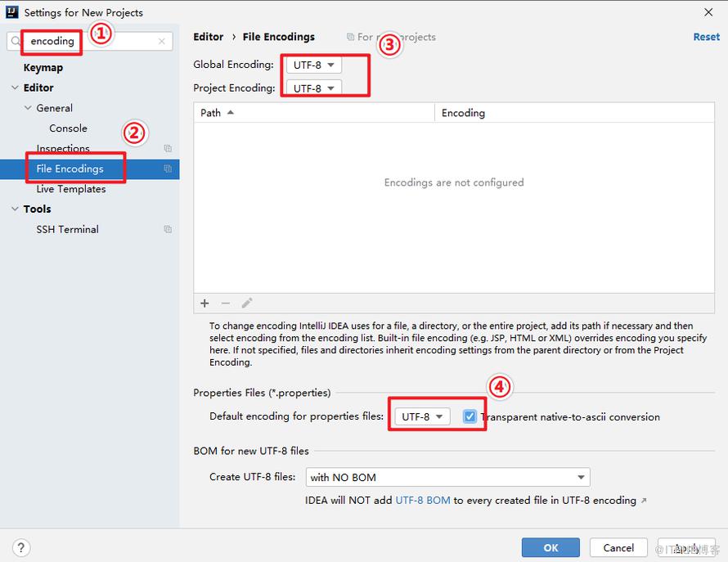Select Live Templates in settings tree
Screen dimensions: 728x562
point(71,189)
